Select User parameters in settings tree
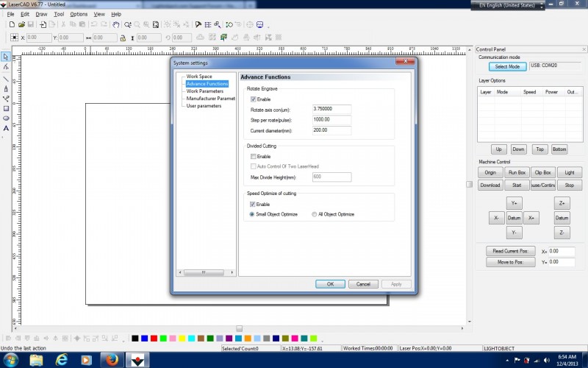The height and width of the screenshot is (368, 588). (x=204, y=106)
